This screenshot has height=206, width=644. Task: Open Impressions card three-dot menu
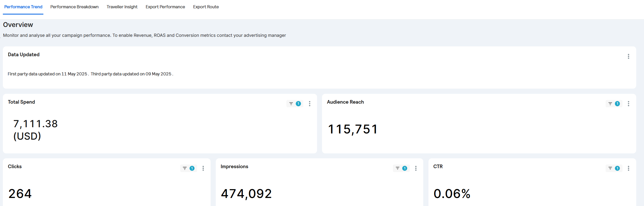pos(416,168)
